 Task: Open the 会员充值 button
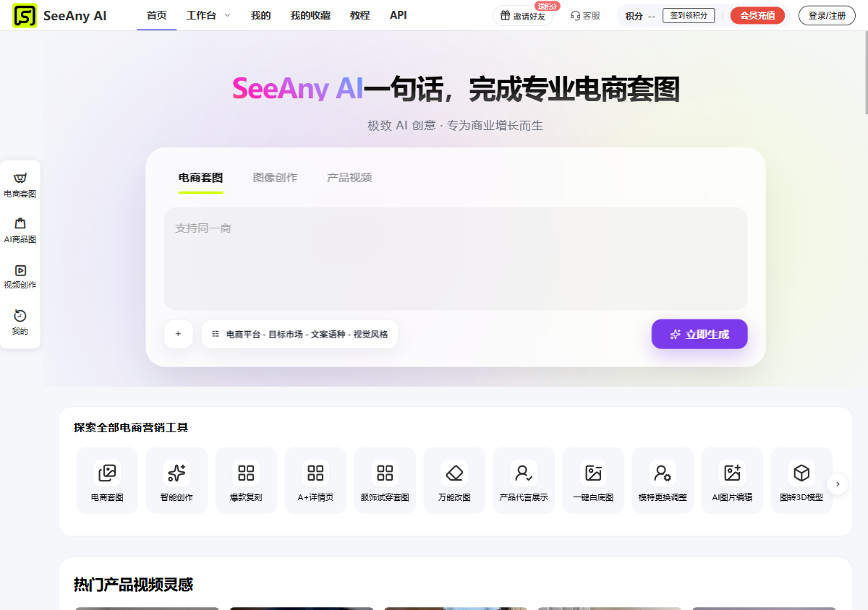coord(757,15)
